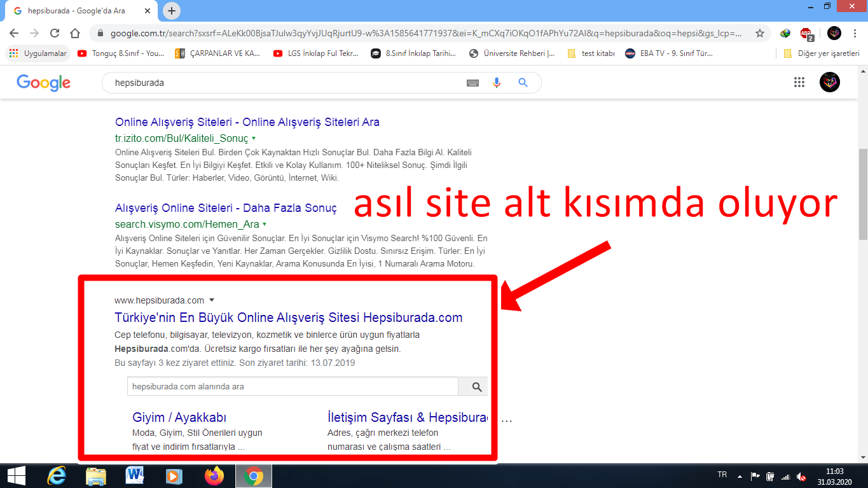Viewport: 868px width, 488px height.
Task: Click the www.hepsiburada.com URL text
Action: (x=160, y=300)
